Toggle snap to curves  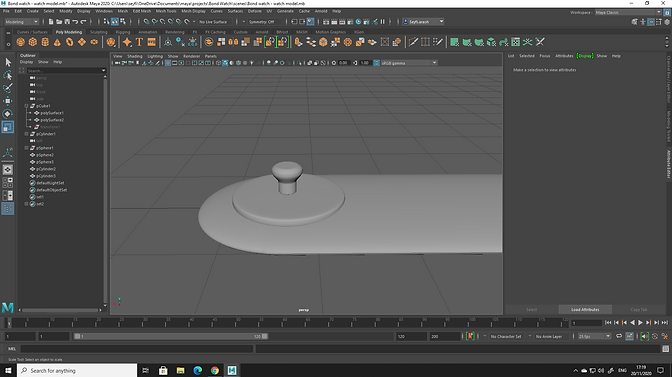155,21
